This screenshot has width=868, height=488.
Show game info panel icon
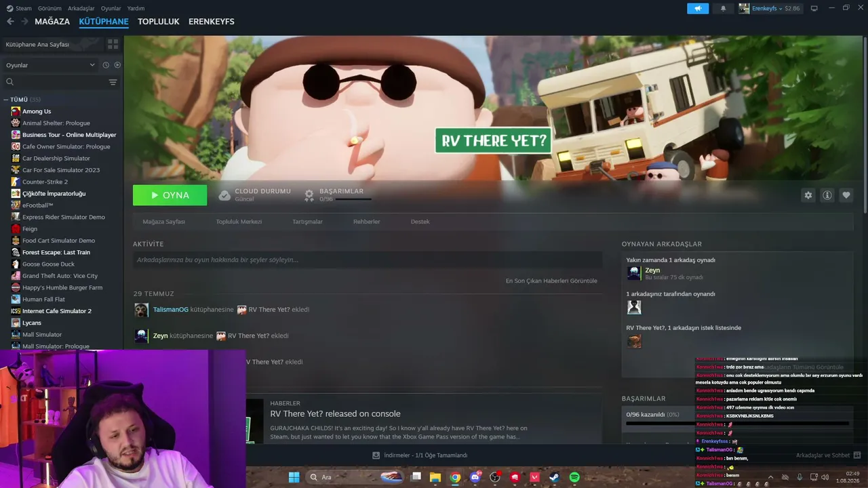(x=827, y=195)
